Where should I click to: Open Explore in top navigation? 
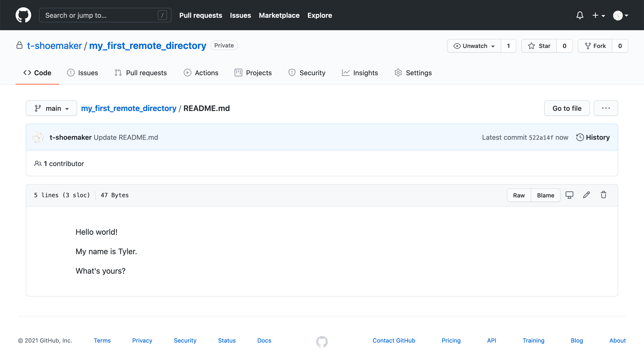tap(320, 15)
